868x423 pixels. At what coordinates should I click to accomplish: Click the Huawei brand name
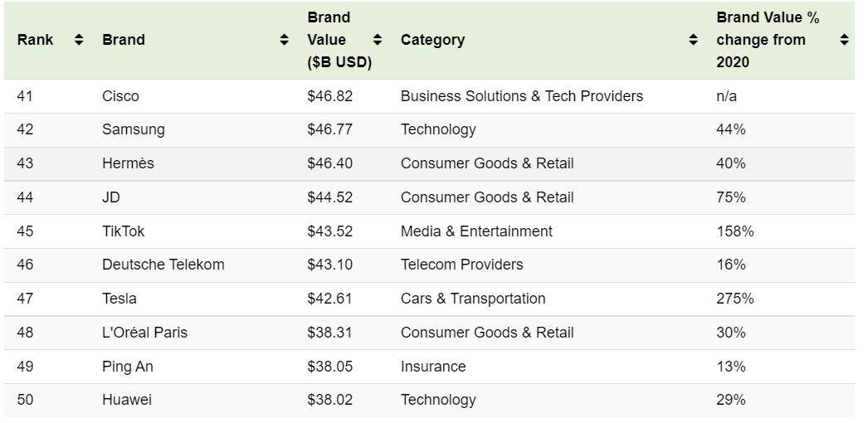[x=127, y=400]
